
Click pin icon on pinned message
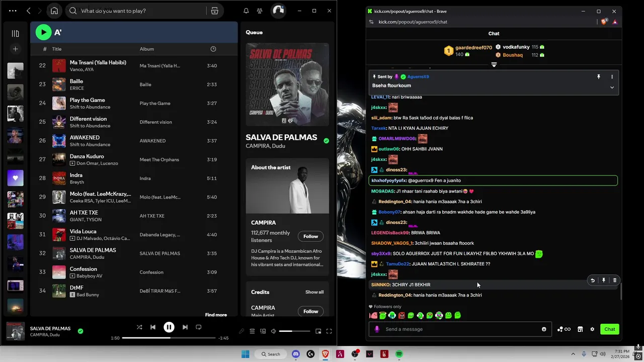pos(599,77)
